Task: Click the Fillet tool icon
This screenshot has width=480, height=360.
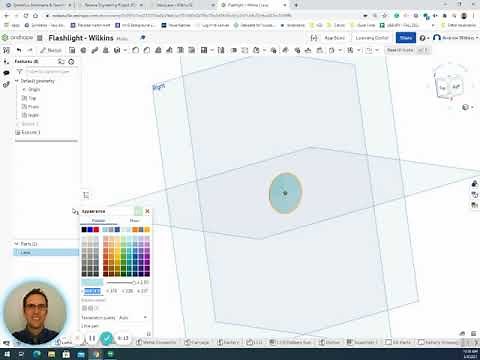Action: tap(135, 50)
